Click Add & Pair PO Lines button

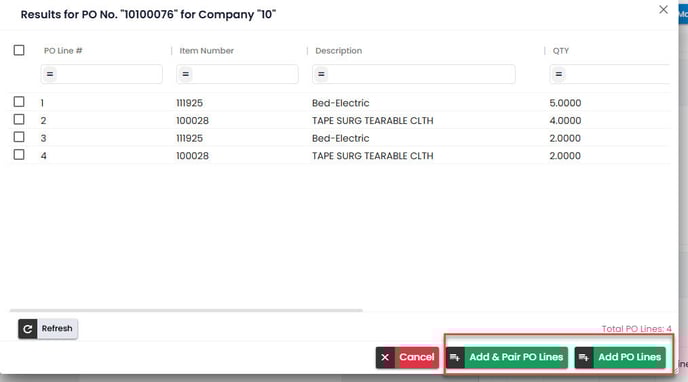507,357
